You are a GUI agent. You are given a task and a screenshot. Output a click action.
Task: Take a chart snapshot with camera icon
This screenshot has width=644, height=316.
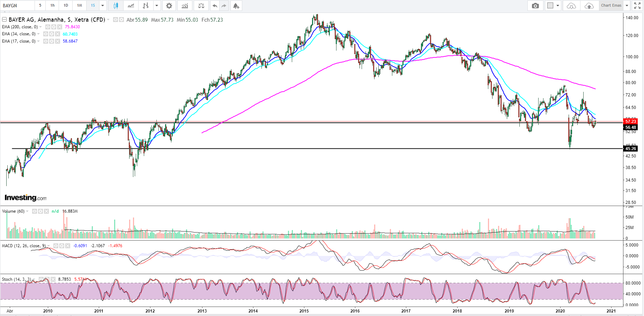[535, 6]
